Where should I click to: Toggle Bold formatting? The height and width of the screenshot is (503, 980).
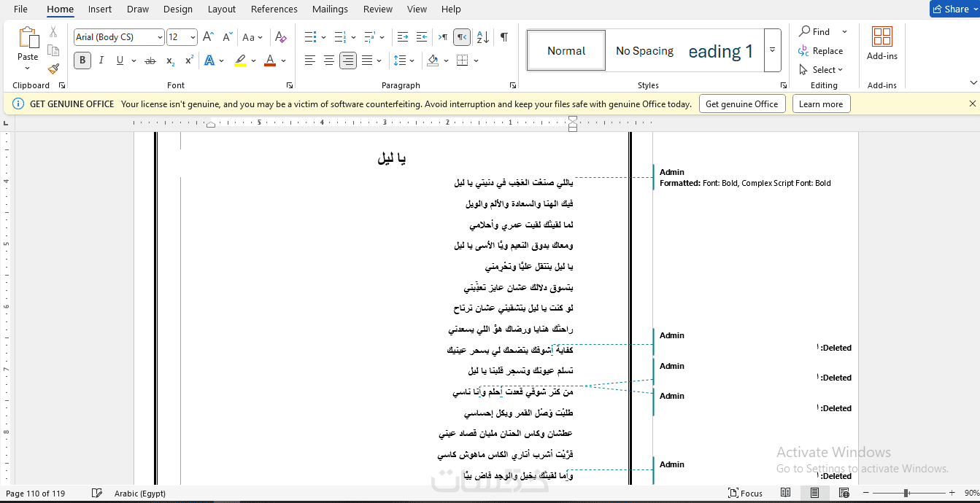pyautogui.click(x=82, y=61)
